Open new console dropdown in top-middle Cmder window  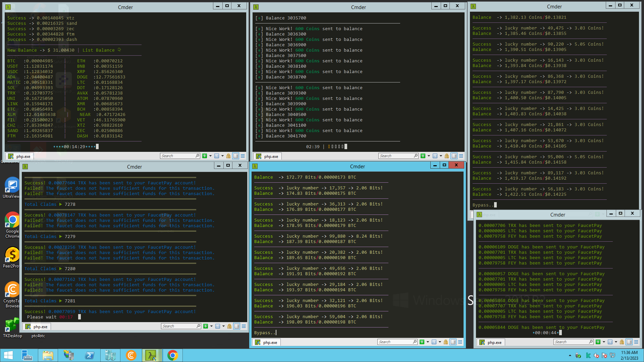[429, 156]
